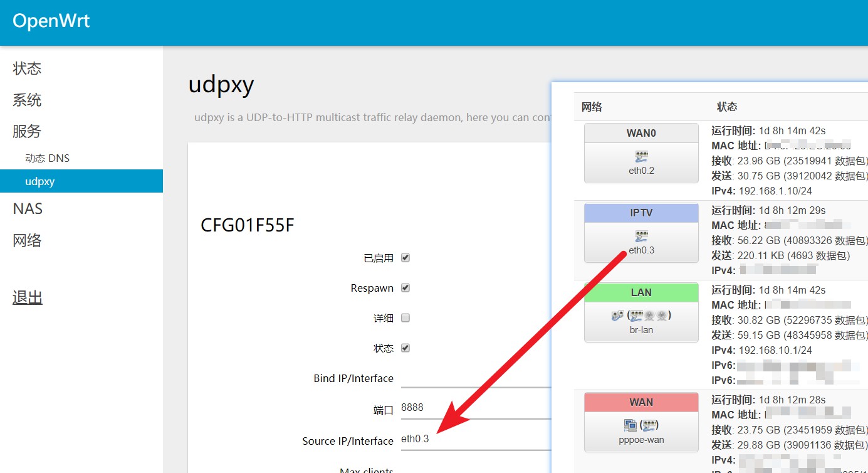The height and width of the screenshot is (473, 868).
Task: Click the br-lan interface label
Action: click(x=641, y=329)
